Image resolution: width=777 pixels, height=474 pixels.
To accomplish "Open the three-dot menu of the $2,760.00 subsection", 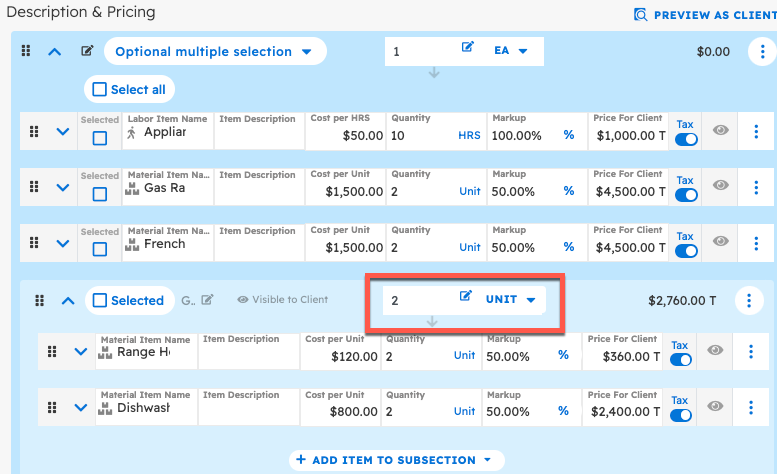I will [x=750, y=300].
